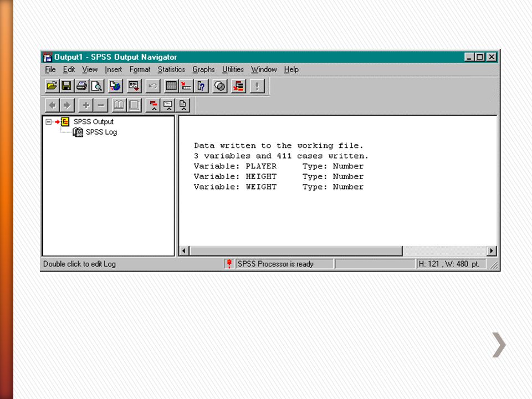
Task: Click the Collapse minus toolbar icon
Action: (x=101, y=105)
